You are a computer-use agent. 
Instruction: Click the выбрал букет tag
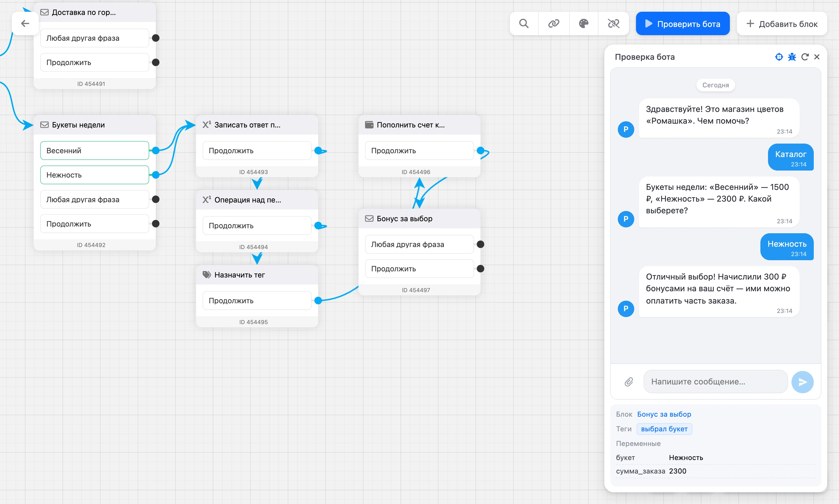coord(664,429)
